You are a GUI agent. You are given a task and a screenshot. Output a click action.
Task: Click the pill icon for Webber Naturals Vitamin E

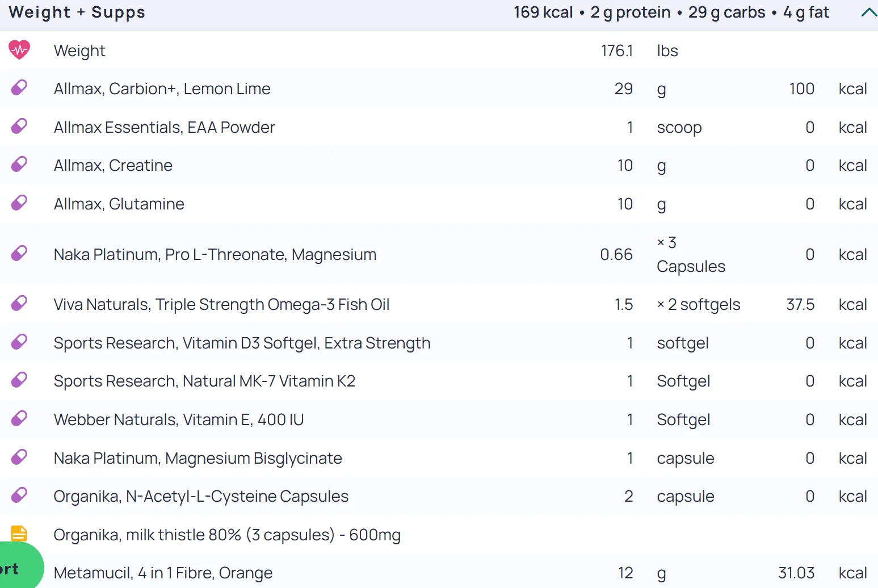pyautogui.click(x=19, y=419)
